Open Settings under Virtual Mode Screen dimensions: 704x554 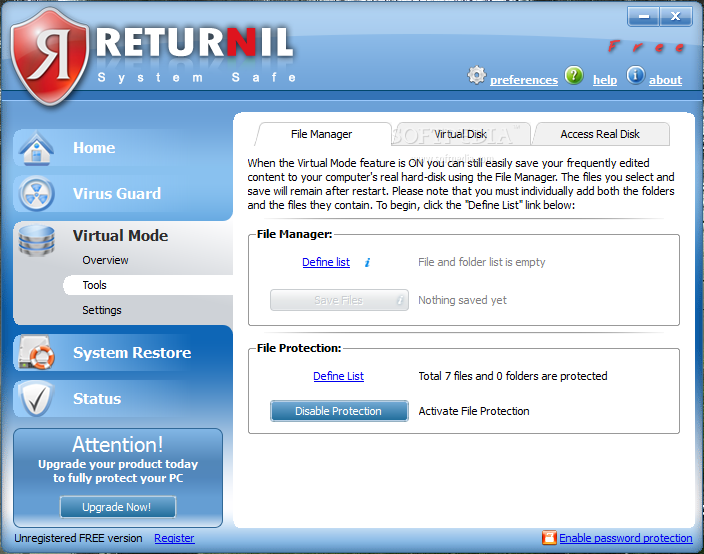click(x=102, y=310)
